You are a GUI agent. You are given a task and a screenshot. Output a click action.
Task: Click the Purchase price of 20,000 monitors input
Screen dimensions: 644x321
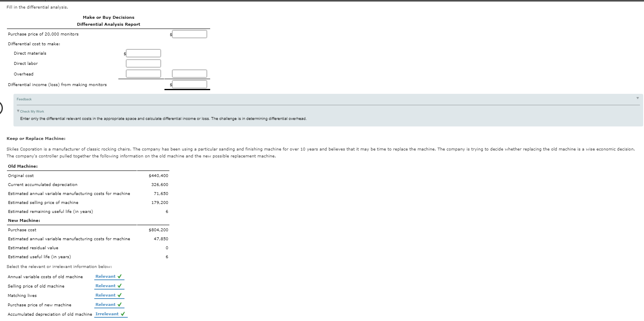click(189, 34)
